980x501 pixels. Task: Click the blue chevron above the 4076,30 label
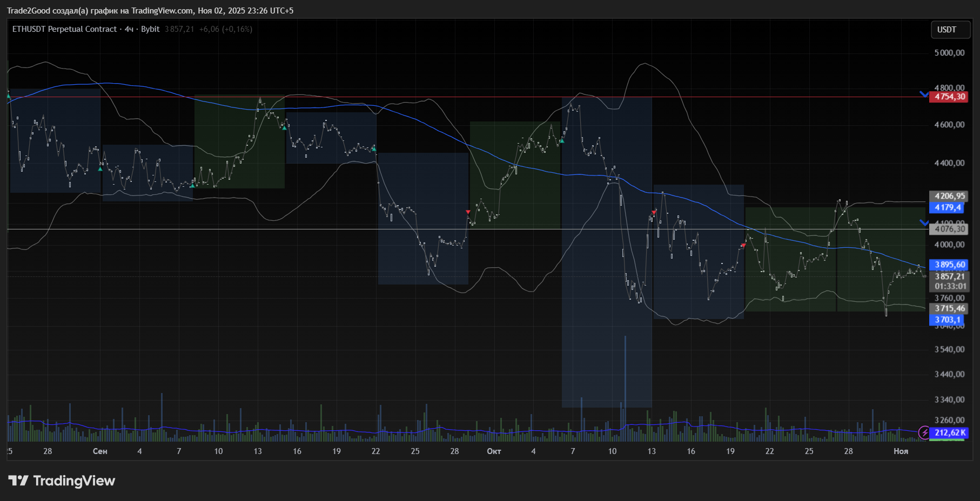pyautogui.click(x=924, y=222)
